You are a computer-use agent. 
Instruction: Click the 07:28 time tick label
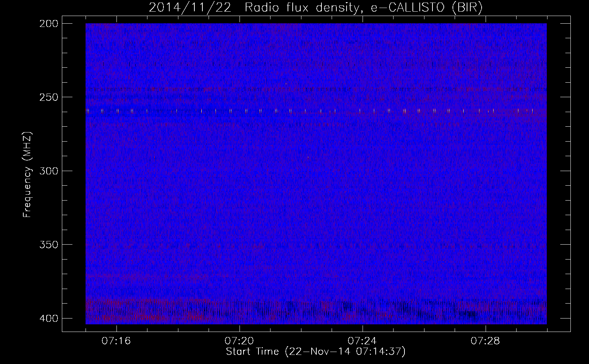pos(485,341)
